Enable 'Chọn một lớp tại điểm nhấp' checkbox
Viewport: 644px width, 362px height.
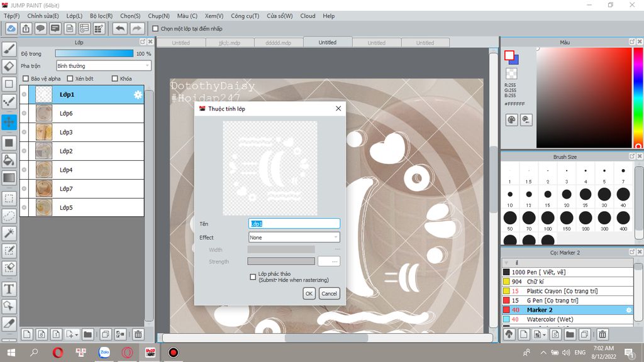click(155, 29)
